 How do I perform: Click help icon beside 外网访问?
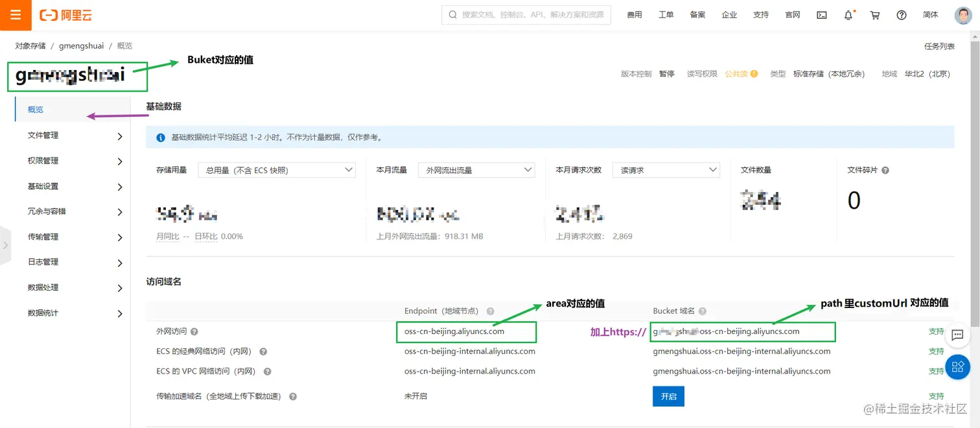click(194, 331)
